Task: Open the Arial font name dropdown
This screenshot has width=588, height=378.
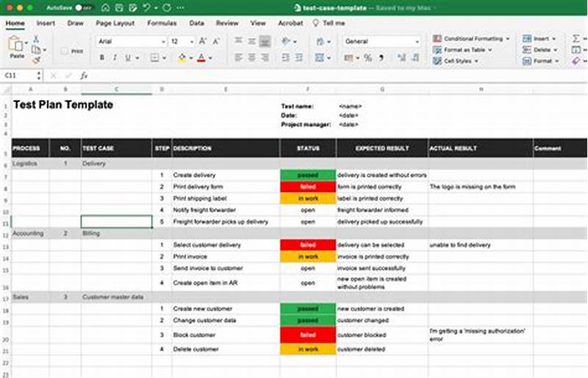Action: [163, 41]
